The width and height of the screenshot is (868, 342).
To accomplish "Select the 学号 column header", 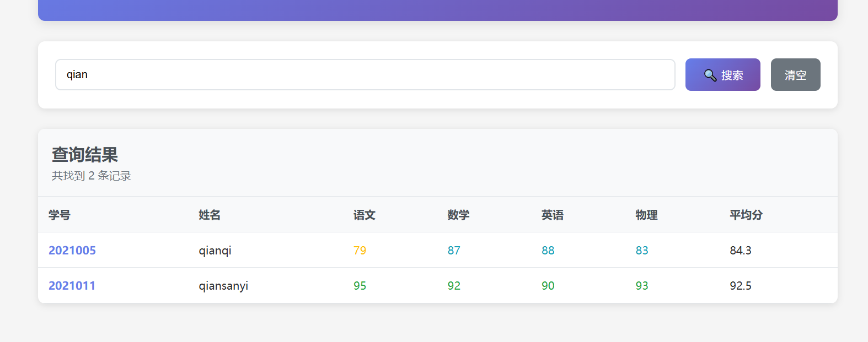I will (x=60, y=215).
